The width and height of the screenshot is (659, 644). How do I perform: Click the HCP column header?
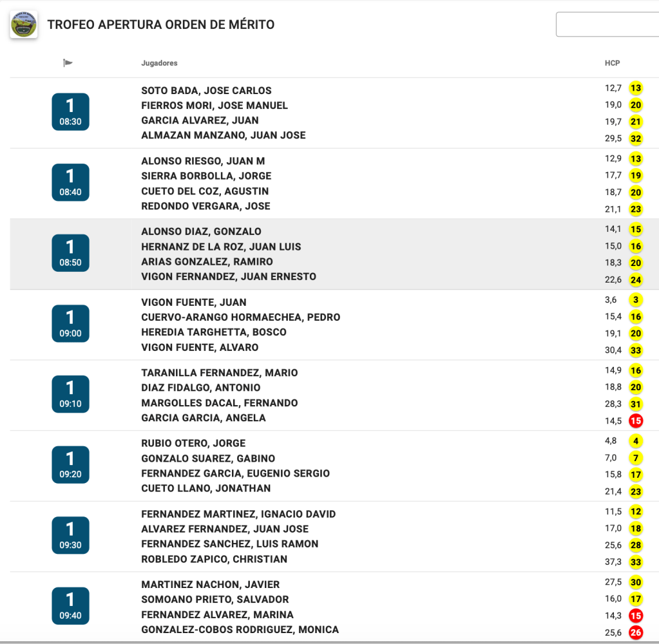612,63
